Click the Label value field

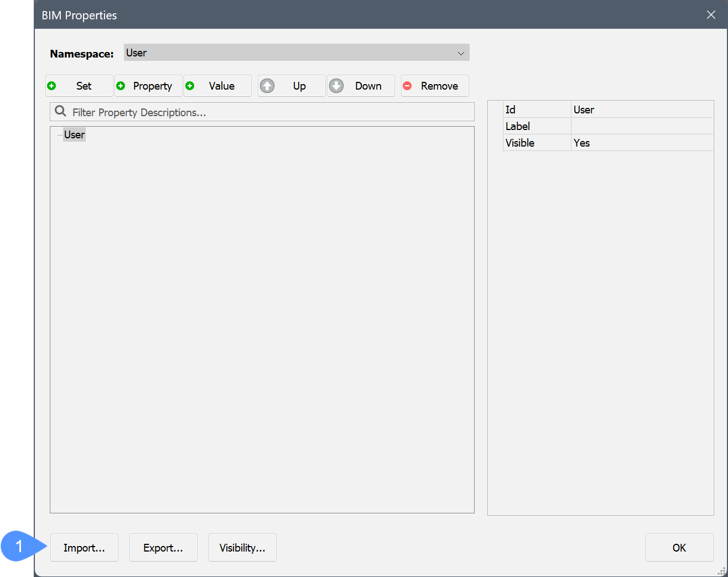point(642,126)
